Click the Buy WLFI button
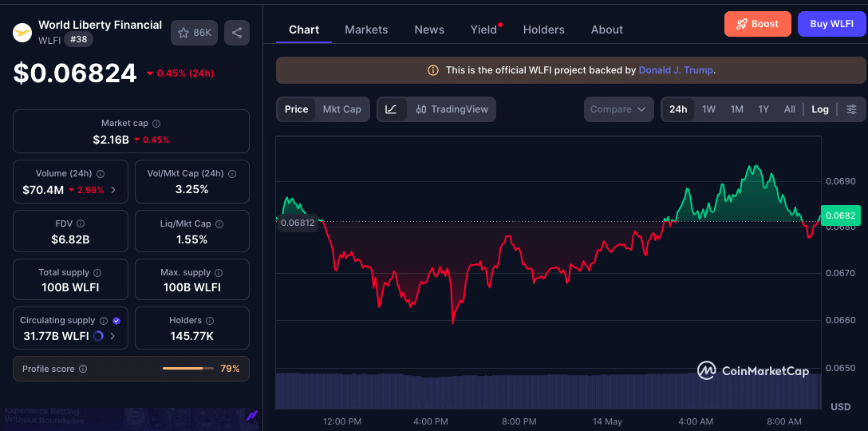 click(x=831, y=24)
